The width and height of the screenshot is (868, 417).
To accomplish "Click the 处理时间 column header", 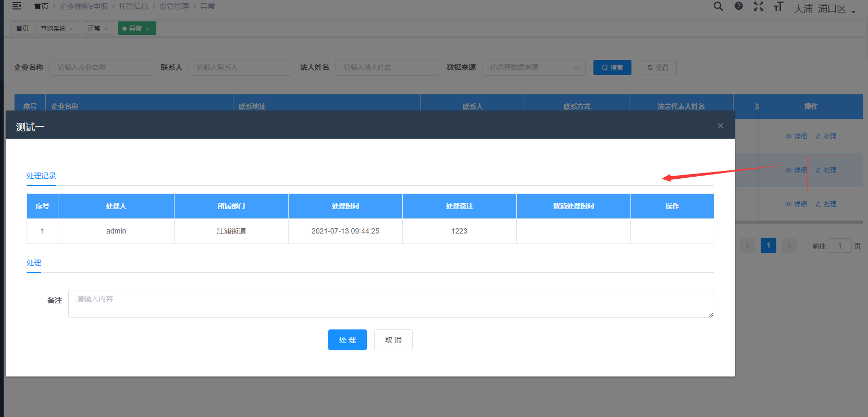I will pos(345,206).
